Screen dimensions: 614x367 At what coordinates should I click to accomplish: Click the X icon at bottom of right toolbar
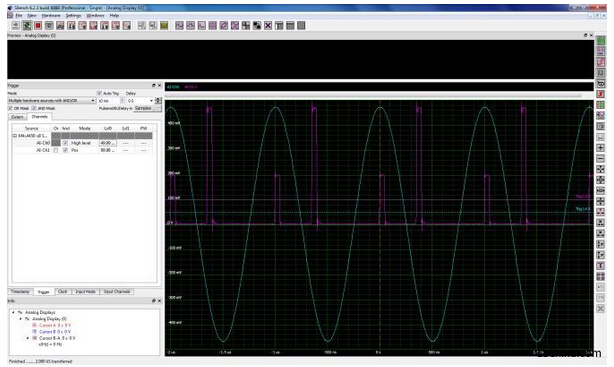[600, 309]
